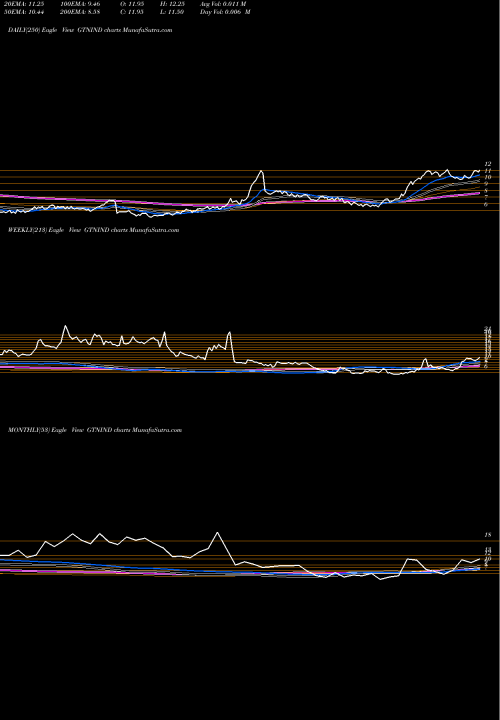Click the 50EMA: 10.44 value
This screenshot has height=720, width=500.
pos(26,12)
